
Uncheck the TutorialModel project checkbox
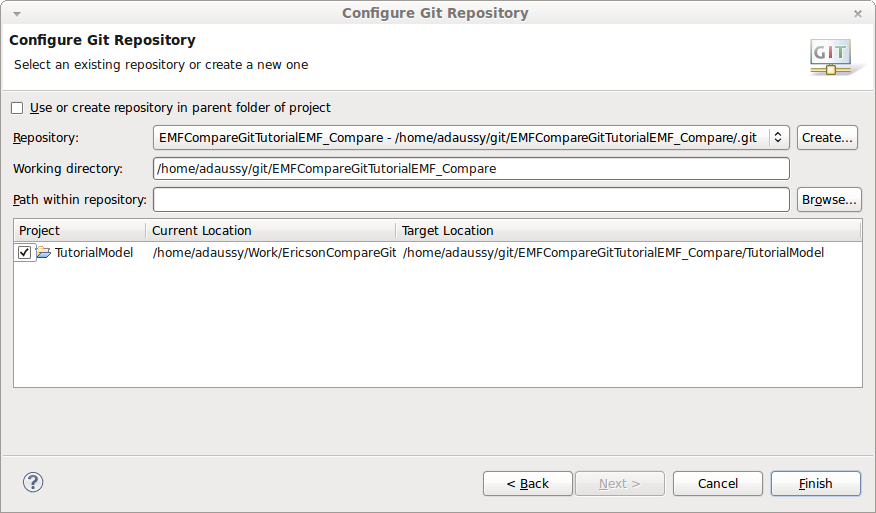pyautogui.click(x=24, y=253)
